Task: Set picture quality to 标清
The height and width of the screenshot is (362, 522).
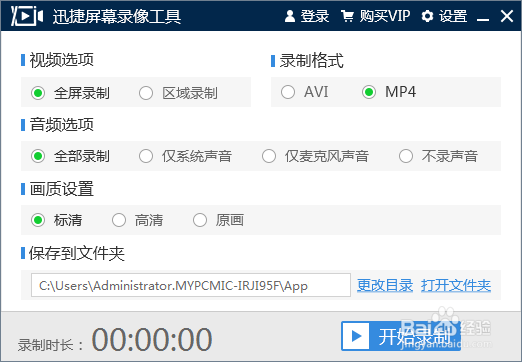Action: point(57,220)
